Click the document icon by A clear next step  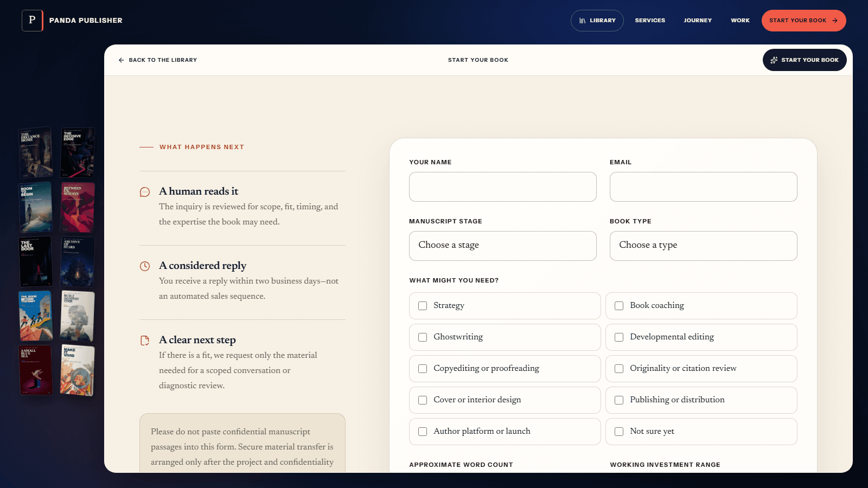[145, 341]
